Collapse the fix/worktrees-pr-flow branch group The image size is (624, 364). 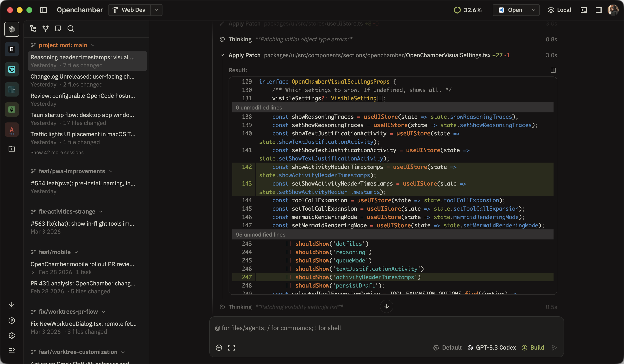click(x=68, y=312)
